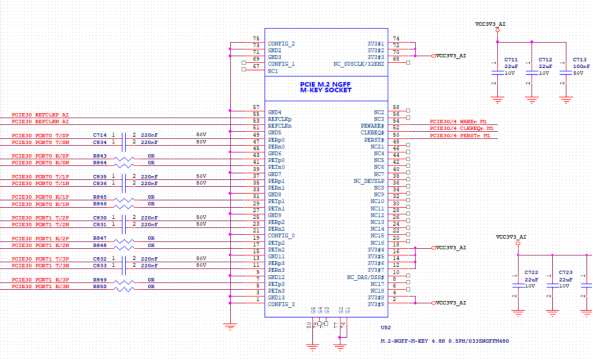Select the PCIE30/4 WAKEn M1 net label
Viewport: 593px width, 361px height.
(x=458, y=122)
